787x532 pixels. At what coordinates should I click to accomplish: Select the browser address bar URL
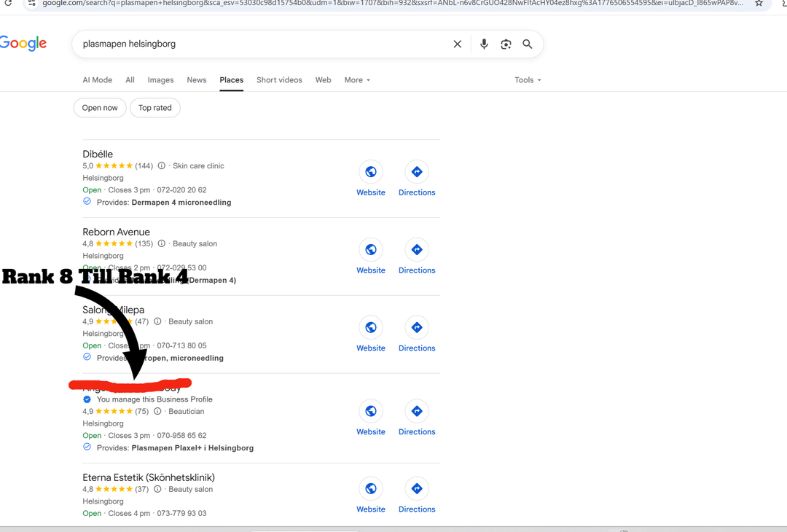pyautogui.click(x=393, y=4)
